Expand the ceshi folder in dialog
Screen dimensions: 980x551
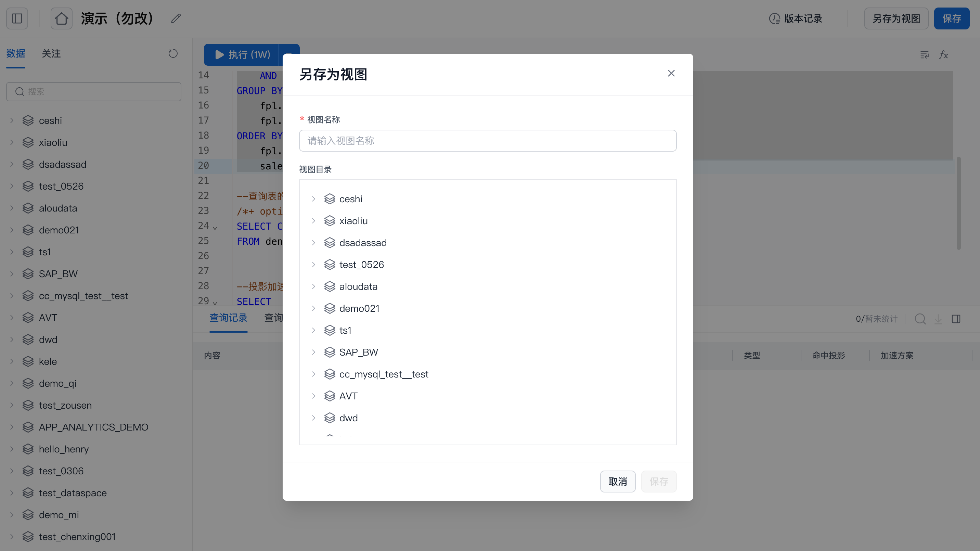313,199
